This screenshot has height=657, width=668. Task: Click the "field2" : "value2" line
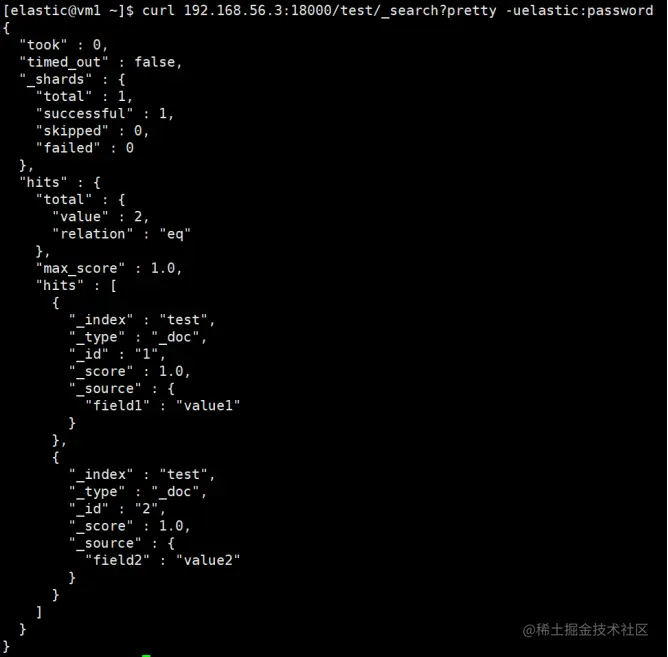click(x=162, y=560)
